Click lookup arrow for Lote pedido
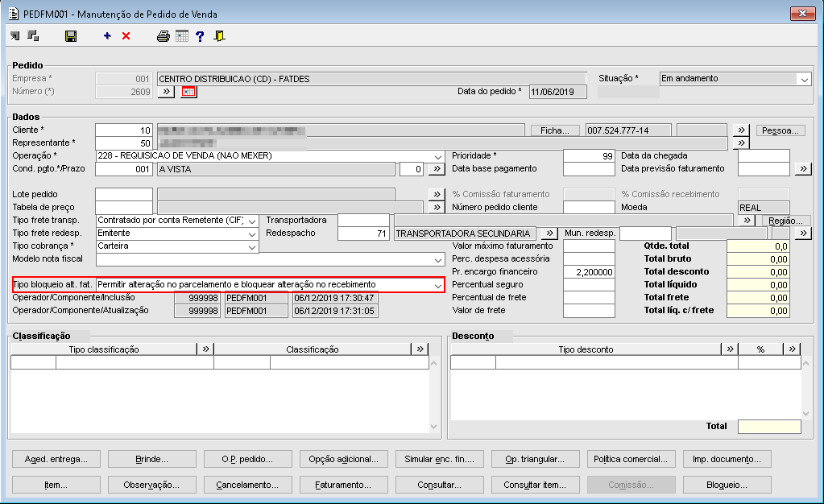This screenshot has width=824, height=504. click(x=437, y=194)
